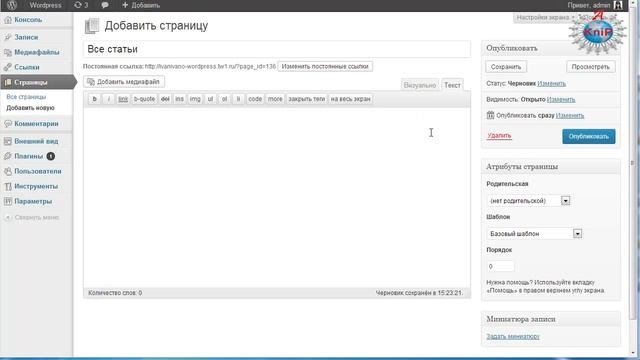The width and height of the screenshot is (640, 360).
Task: Open the Комментарии section
Action: coord(36,124)
